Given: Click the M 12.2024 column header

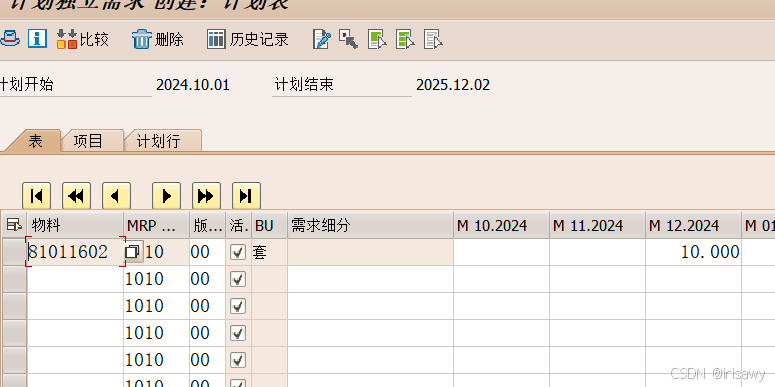Looking at the screenshot, I should tap(693, 226).
